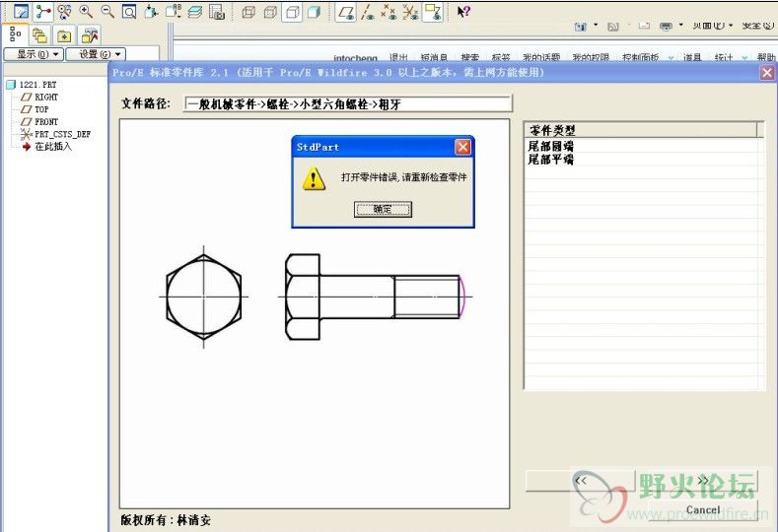The image size is (778, 532).
Task: Open the folder browser tab
Action: click(39, 35)
